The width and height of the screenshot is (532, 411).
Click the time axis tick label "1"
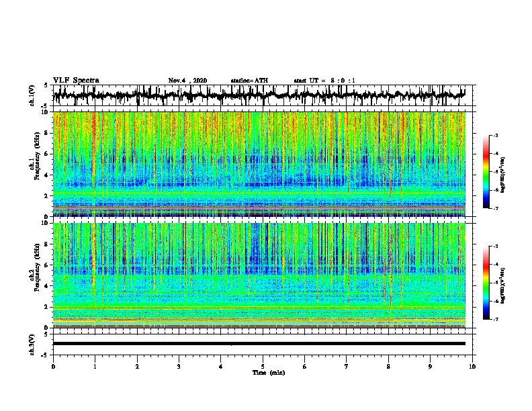[x=95, y=367]
